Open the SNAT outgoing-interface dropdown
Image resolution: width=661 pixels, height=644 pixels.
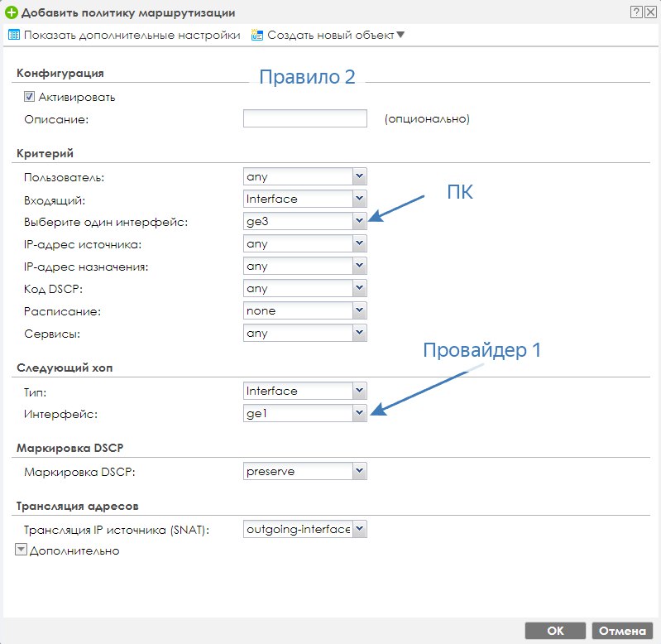point(304,529)
